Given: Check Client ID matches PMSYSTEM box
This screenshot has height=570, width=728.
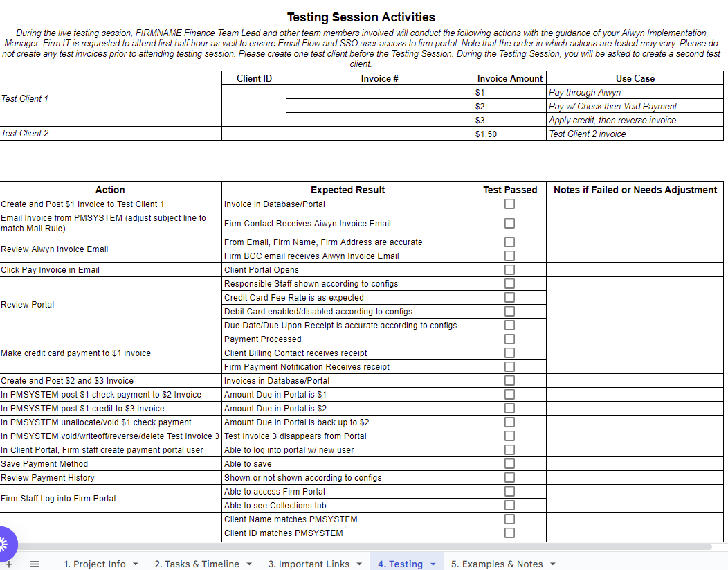Looking at the screenshot, I should click(509, 533).
